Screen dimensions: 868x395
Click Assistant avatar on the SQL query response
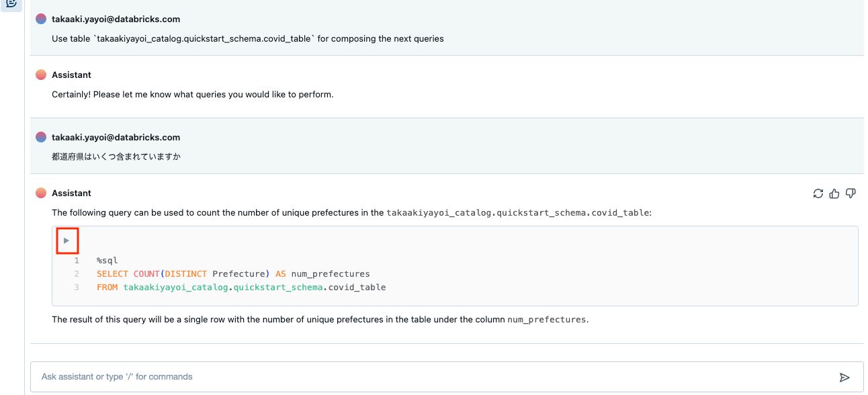(41, 193)
